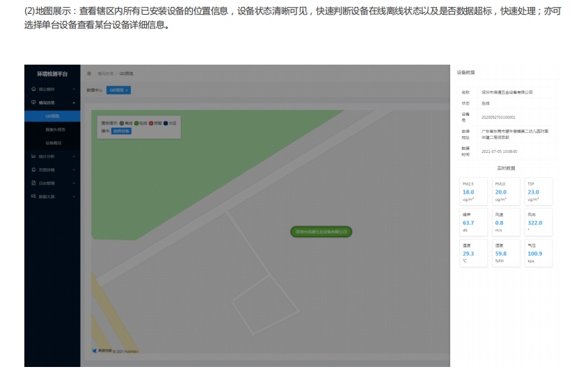Click the sidebar collapse icon in breadcrumb bar
Image resolution: width=588 pixels, height=392 pixels.
pos(89,73)
